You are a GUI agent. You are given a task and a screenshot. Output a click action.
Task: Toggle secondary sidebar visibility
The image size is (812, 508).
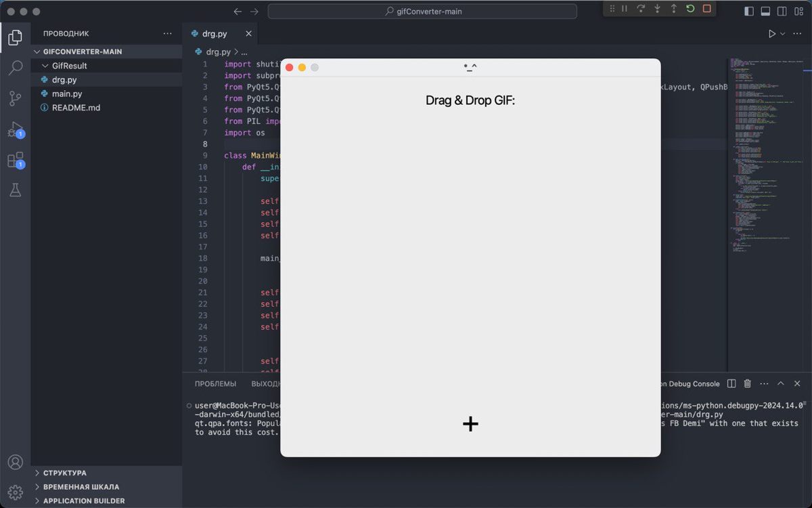tap(782, 12)
